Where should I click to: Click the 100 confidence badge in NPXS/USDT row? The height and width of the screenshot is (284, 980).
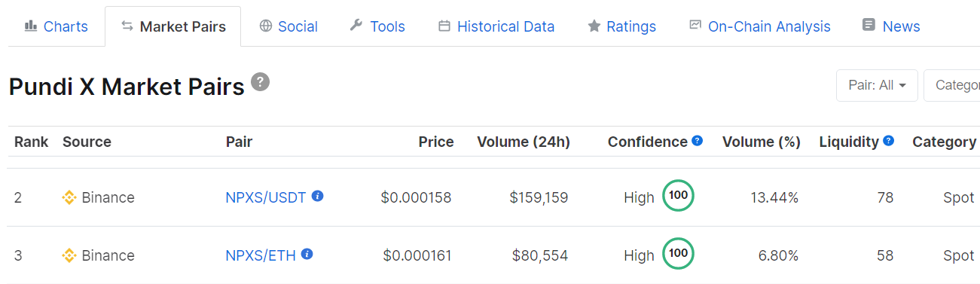(678, 195)
